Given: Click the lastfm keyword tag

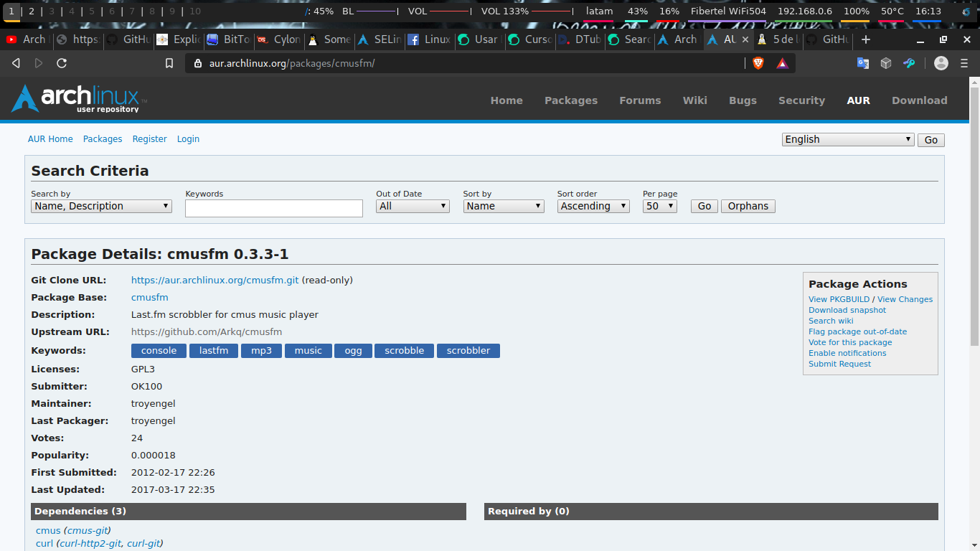Looking at the screenshot, I should point(214,351).
